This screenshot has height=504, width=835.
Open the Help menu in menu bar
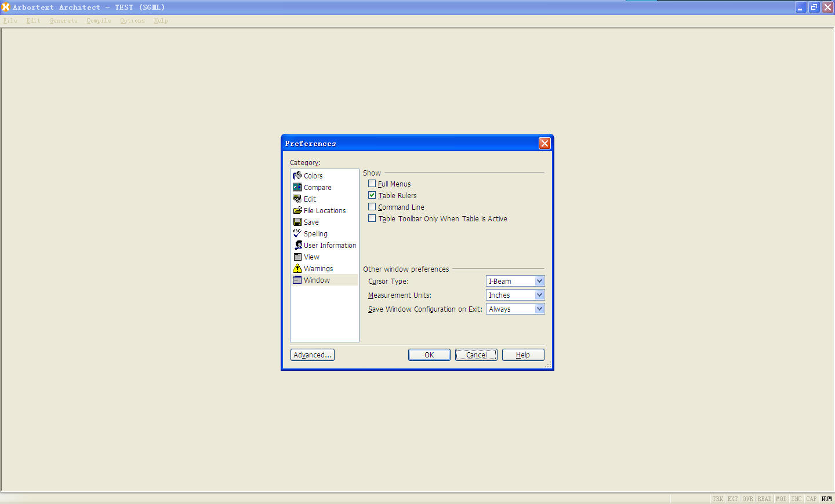tap(161, 20)
